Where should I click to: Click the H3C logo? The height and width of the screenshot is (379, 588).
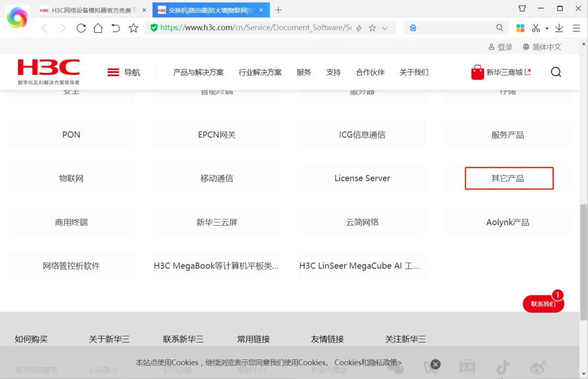pos(49,72)
